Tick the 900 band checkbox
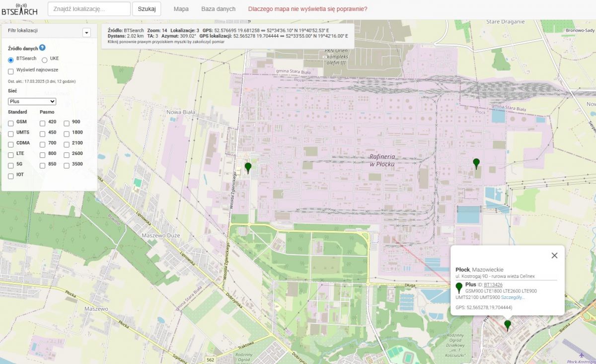This screenshot has height=364, width=596. (x=67, y=123)
